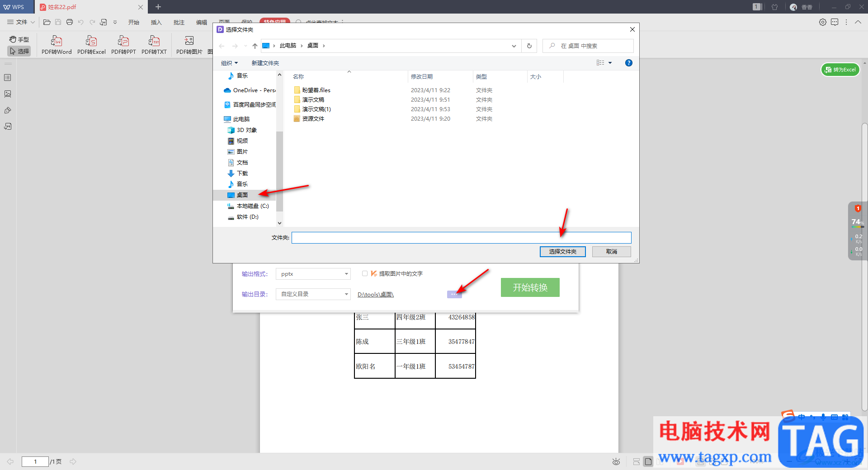
Task: Click the thumbnail image icon in the left sidebar
Action: pyautogui.click(x=8, y=94)
